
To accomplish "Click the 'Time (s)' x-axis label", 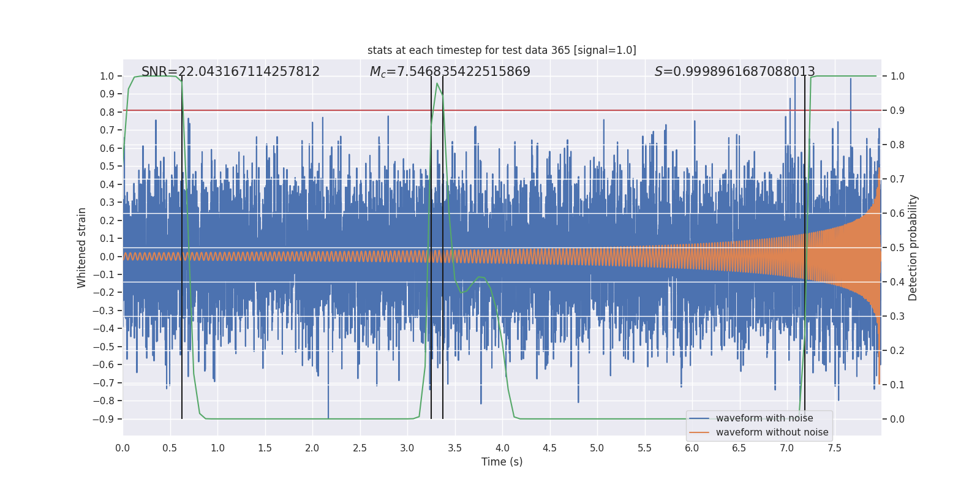I will click(502, 462).
